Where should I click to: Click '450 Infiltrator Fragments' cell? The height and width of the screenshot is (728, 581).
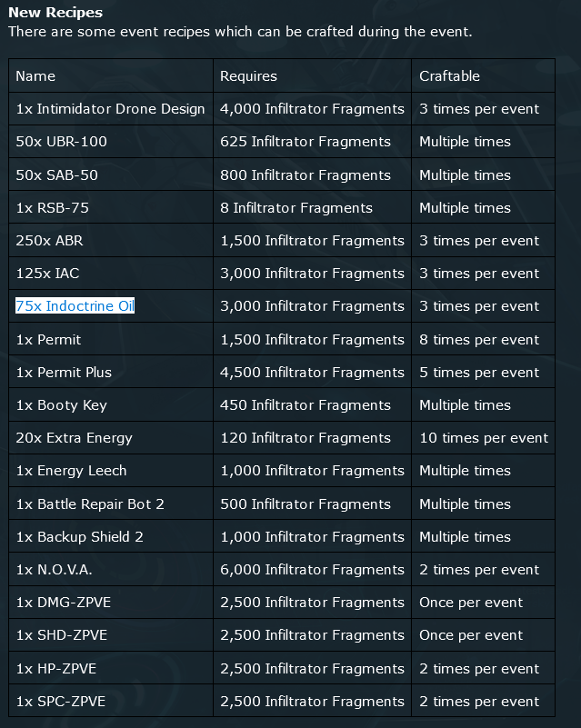[312, 404]
